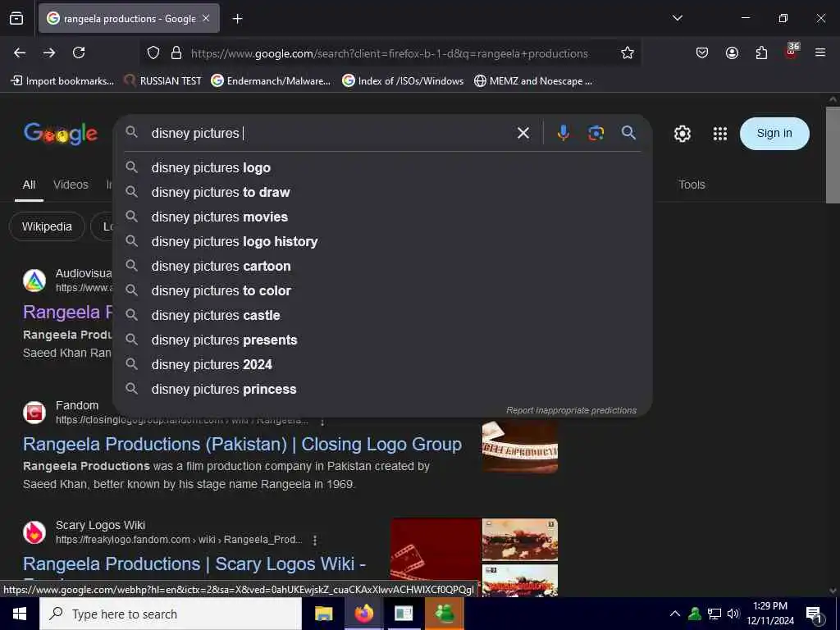Select suggestion disney pictures to draw
The width and height of the screenshot is (840, 630).
[382, 192]
